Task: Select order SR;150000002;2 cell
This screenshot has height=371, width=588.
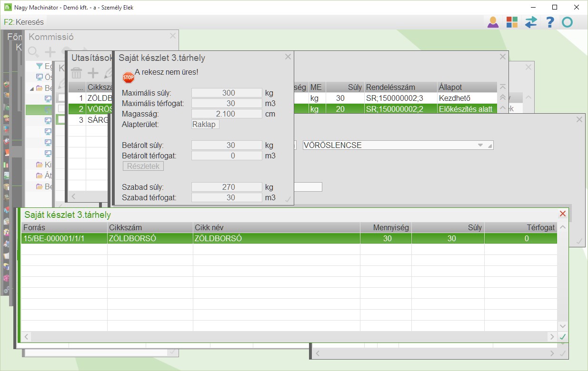Action: click(x=400, y=109)
